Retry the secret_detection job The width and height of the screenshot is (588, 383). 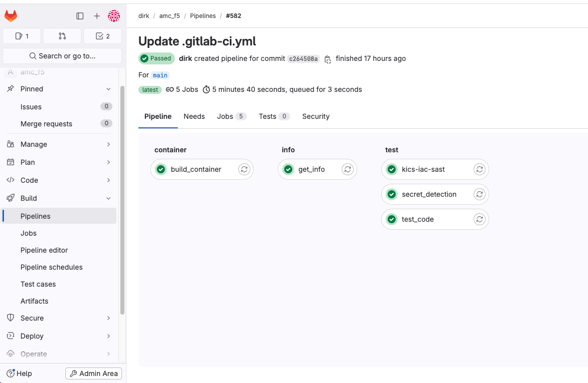(x=479, y=194)
